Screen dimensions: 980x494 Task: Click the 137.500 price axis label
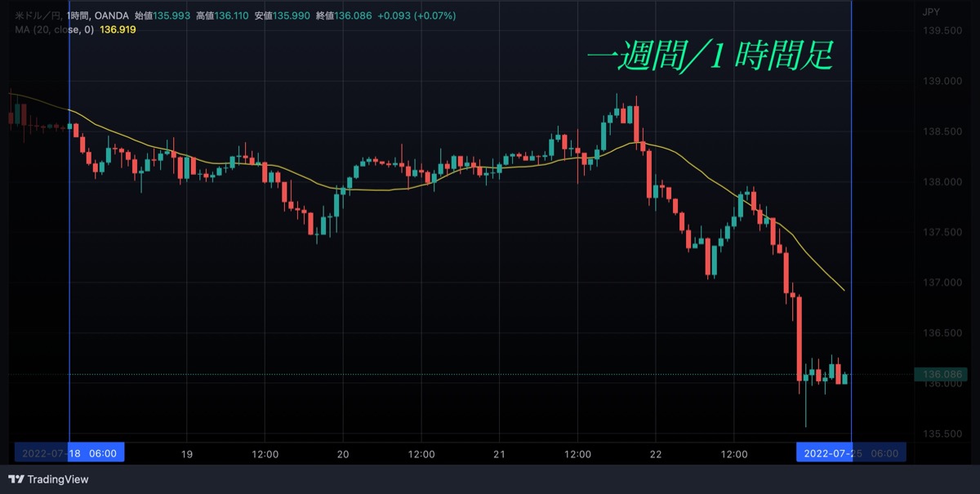[942, 233]
